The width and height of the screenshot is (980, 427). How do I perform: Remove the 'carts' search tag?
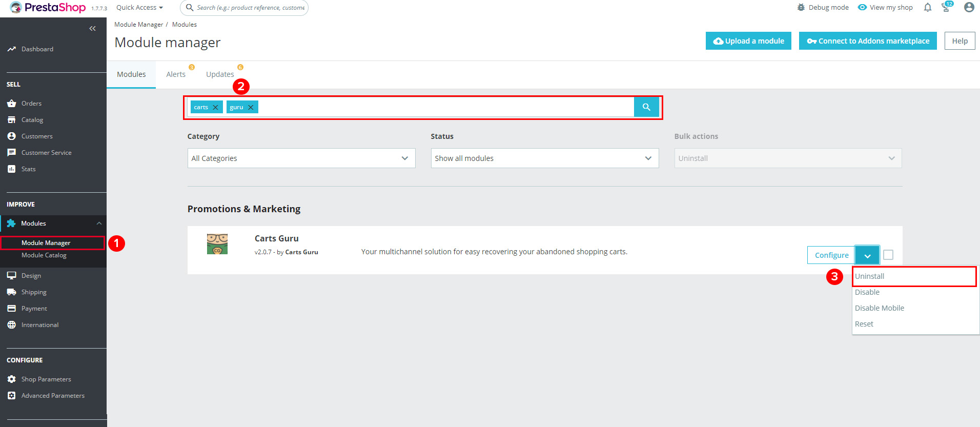pos(215,108)
